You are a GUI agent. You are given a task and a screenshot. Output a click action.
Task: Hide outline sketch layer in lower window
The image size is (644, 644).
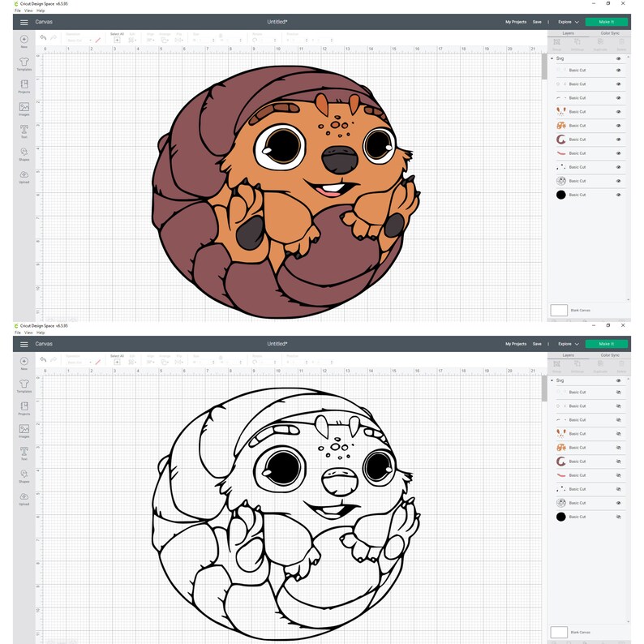(619, 503)
